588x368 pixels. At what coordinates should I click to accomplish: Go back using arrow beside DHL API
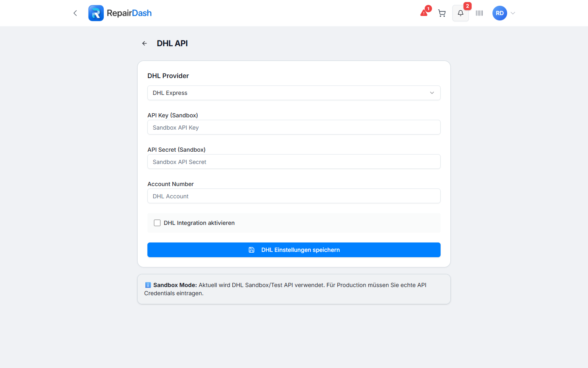coord(145,43)
